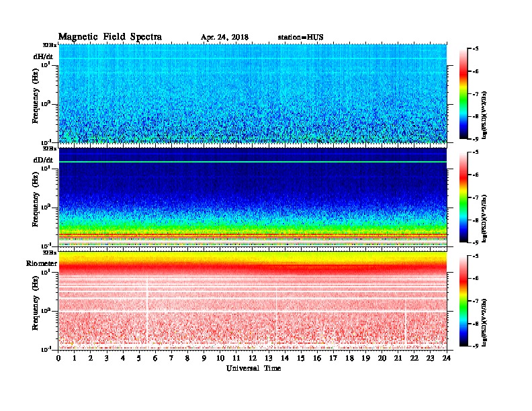Click hour tick label "1" on time axis
This screenshot has width=532, height=411.
pos(75,358)
